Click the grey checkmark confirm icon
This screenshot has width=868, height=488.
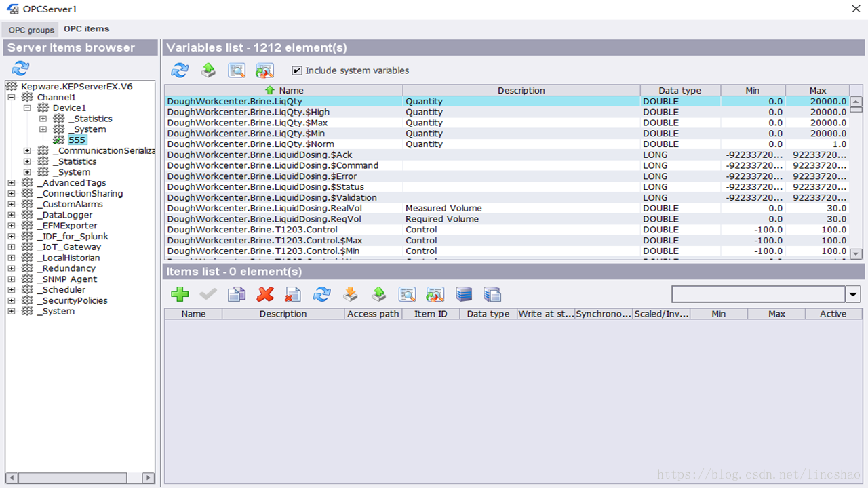pos(208,294)
